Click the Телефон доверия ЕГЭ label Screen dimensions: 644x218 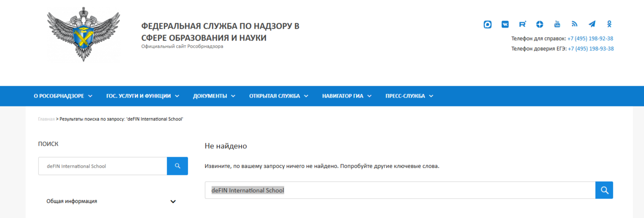coord(539,49)
